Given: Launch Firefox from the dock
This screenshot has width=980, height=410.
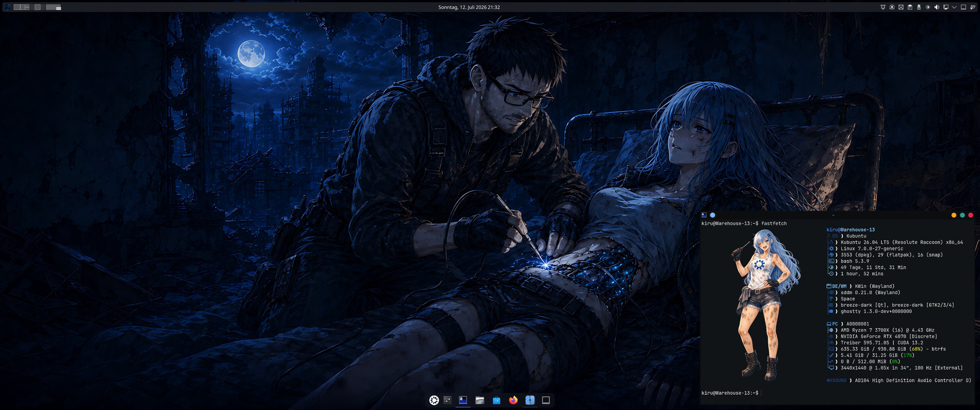Looking at the screenshot, I should point(513,400).
